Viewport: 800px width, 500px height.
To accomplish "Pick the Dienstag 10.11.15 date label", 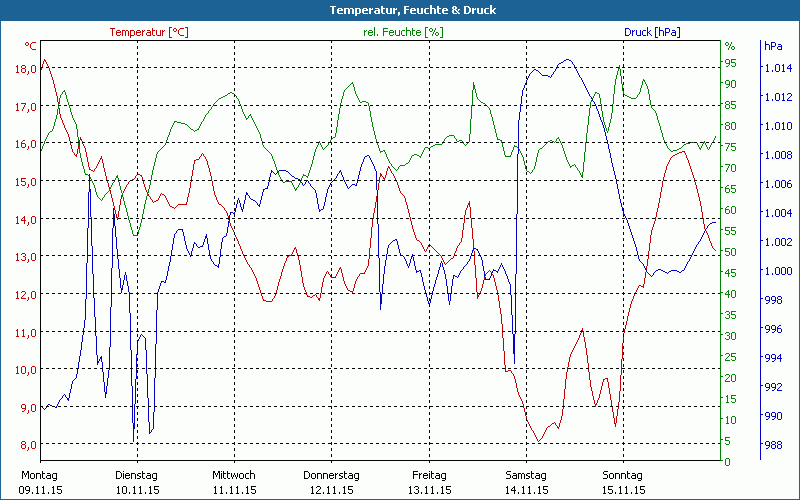I will pyautogui.click(x=137, y=482).
